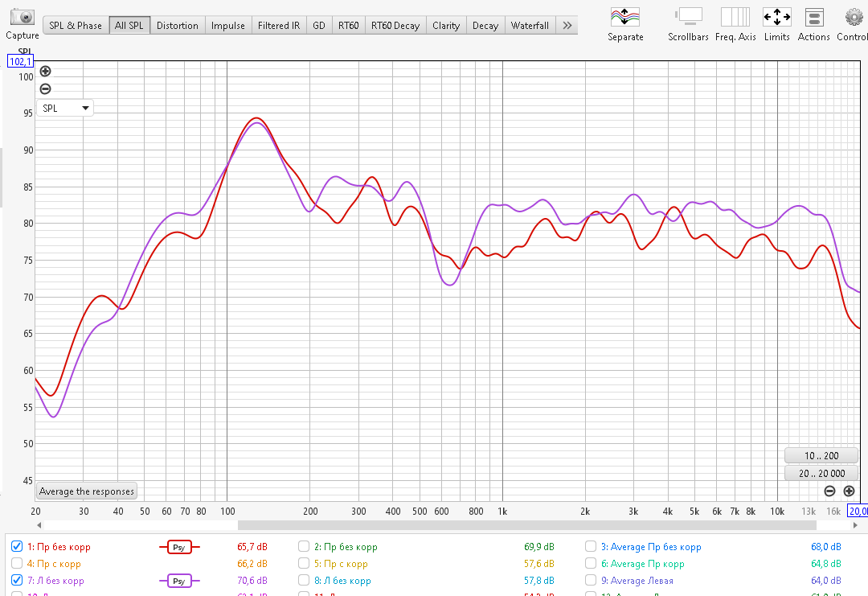Zoom out vertical SPL axis

pyautogui.click(x=45, y=88)
